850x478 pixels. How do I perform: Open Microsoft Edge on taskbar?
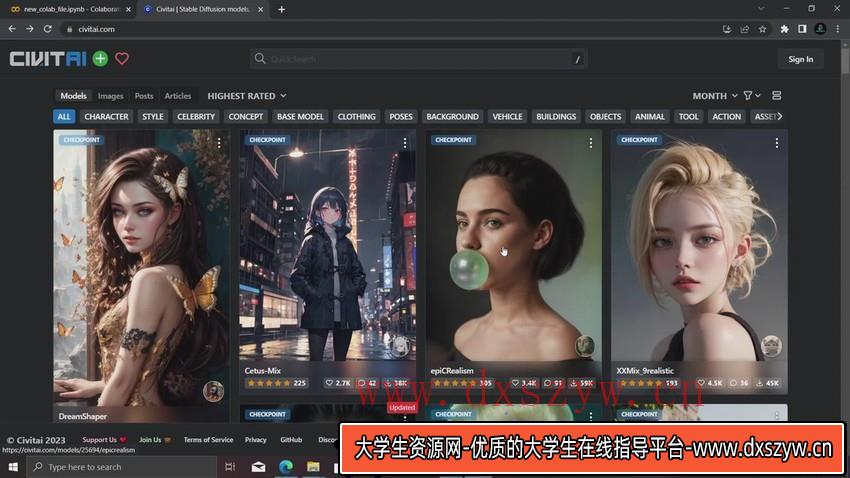[286, 467]
